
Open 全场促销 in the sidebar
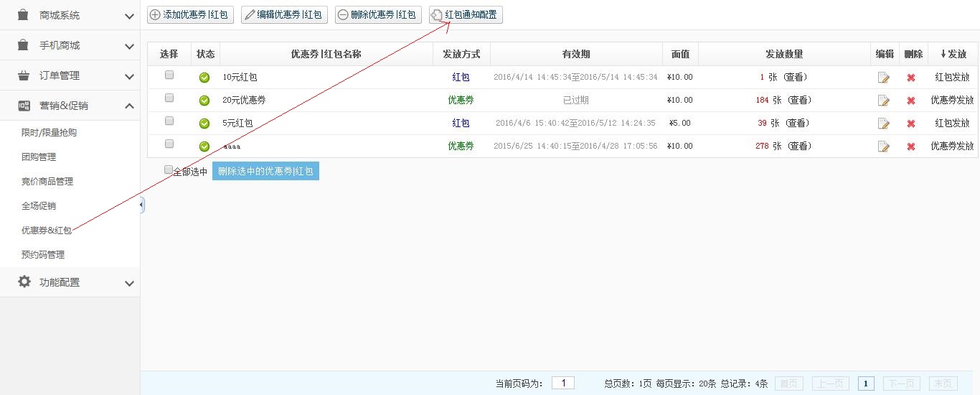coord(39,206)
